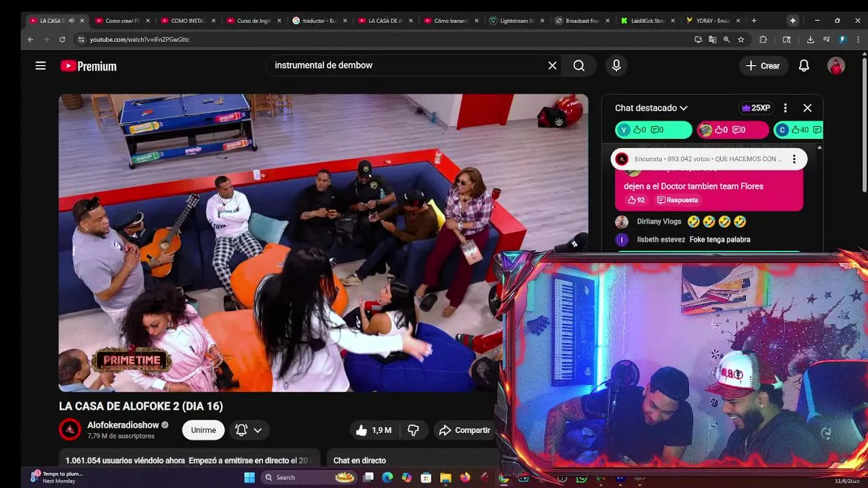Image resolution: width=868 pixels, height=488 pixels.
Task: Select the C chip with 40 likes
Action: (x=799, y=129)
